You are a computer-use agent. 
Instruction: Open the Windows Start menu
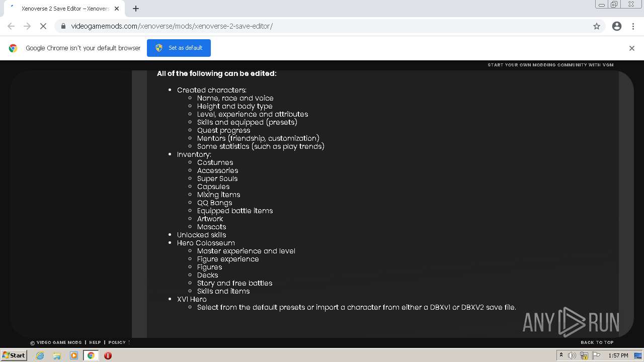coord(14,355)
